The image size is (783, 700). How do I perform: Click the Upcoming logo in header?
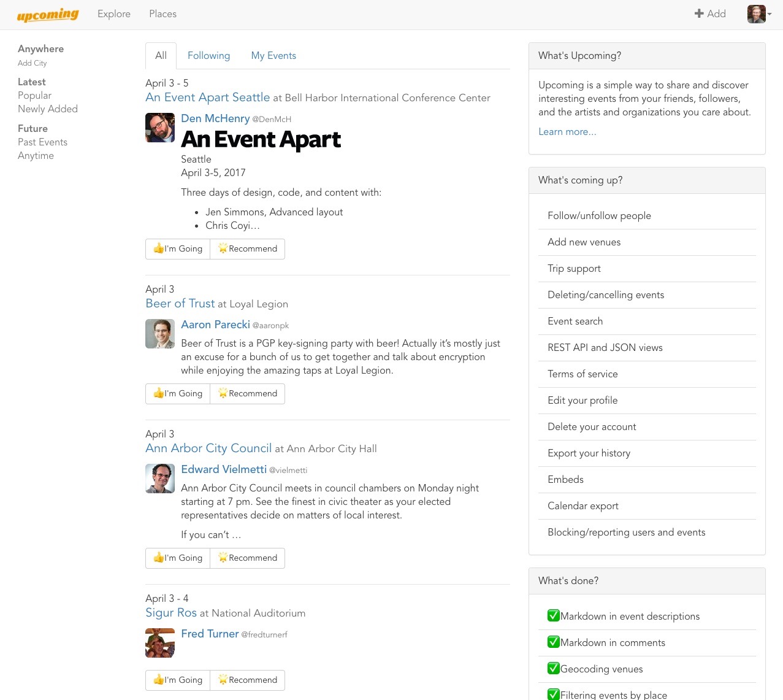pyautogui.click(x=48, y=15)
